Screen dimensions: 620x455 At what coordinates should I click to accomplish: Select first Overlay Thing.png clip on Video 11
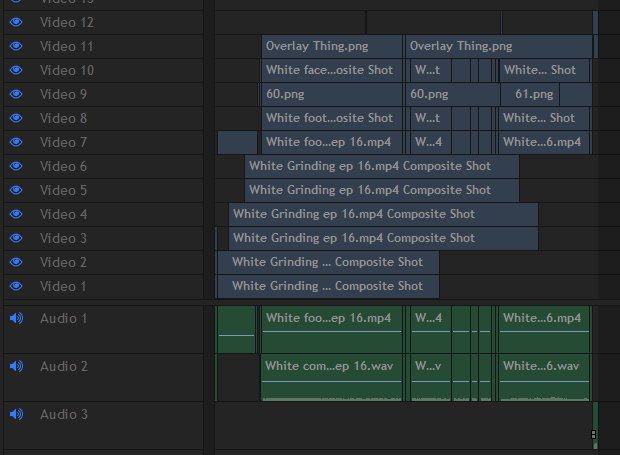point(332,46)
